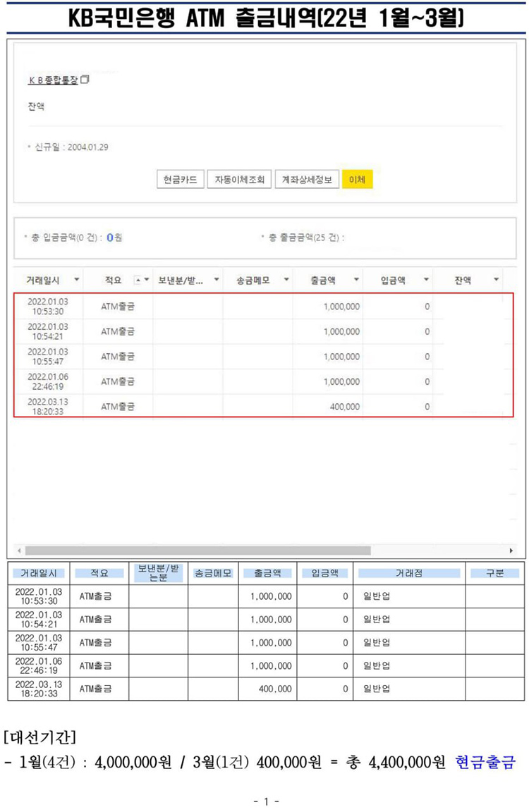
Task: Click the left arrow of the horizontal scrollbar
Action: [19, 550]
